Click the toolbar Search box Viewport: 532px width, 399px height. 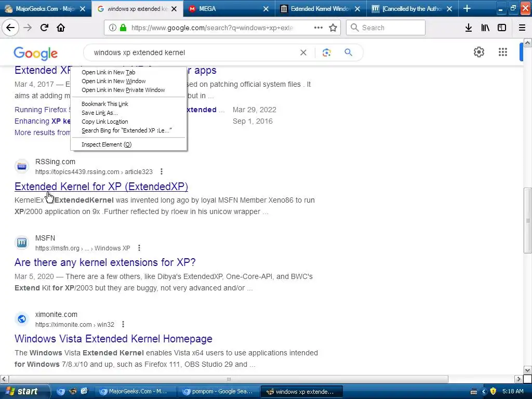coord(386,28)
